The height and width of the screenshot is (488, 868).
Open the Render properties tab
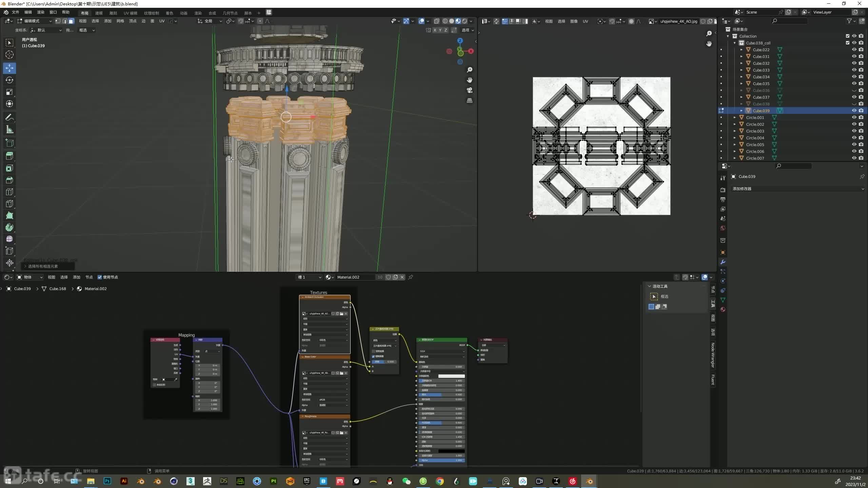(x=723, y=190)
